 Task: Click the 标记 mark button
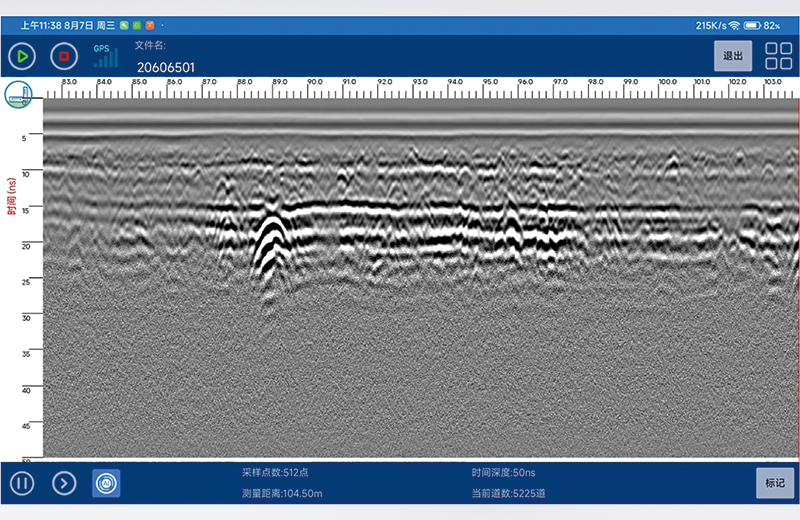click(775, 484)
